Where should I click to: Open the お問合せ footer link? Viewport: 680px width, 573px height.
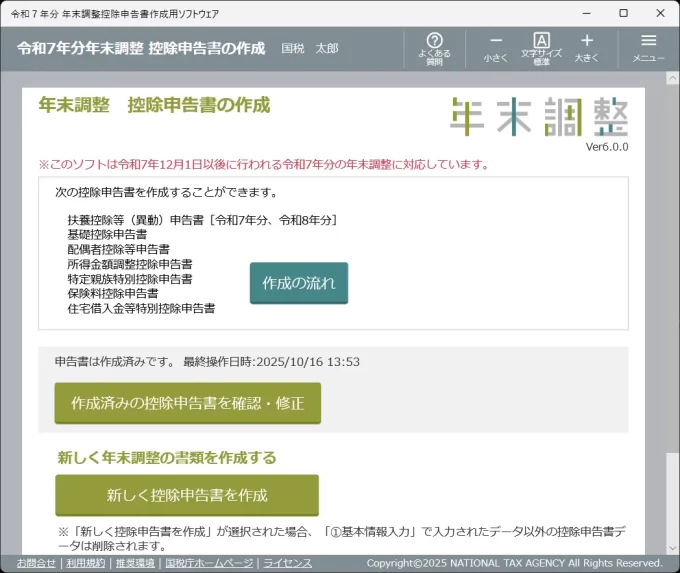click(x=36, y=563)
